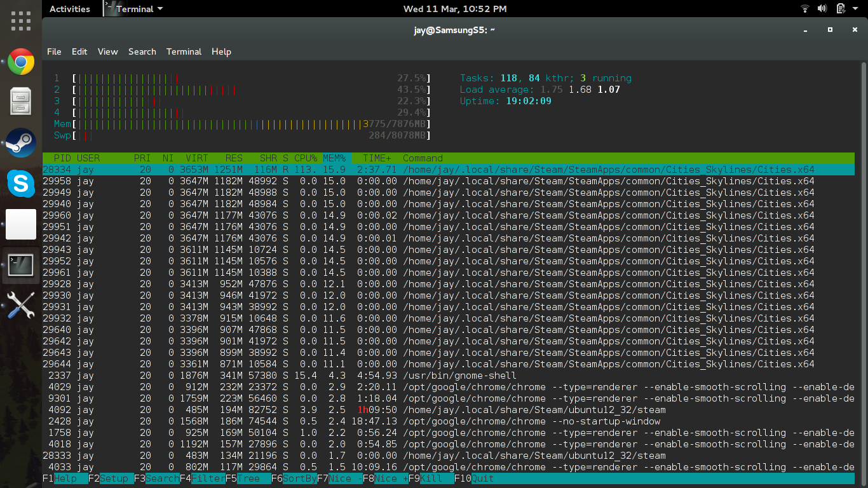Click the Command column header
The height and width of the screenshot is (488, 868).
tap(423, 158)
